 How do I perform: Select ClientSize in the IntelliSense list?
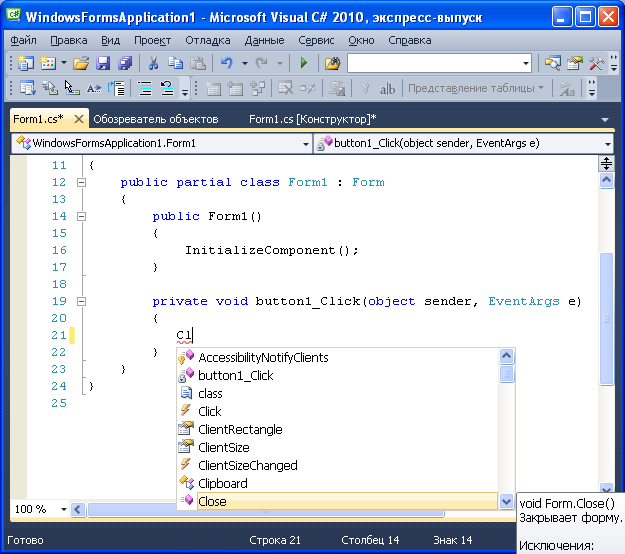[x=337, y=448]
